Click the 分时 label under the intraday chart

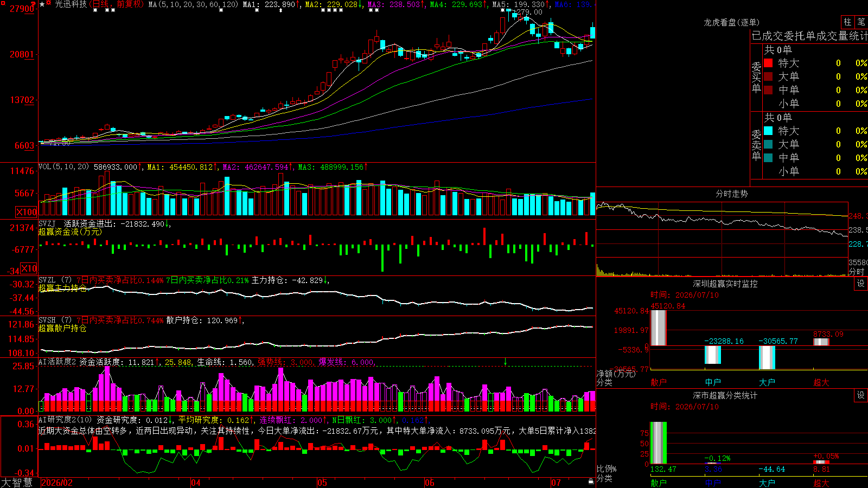(857, 272)
